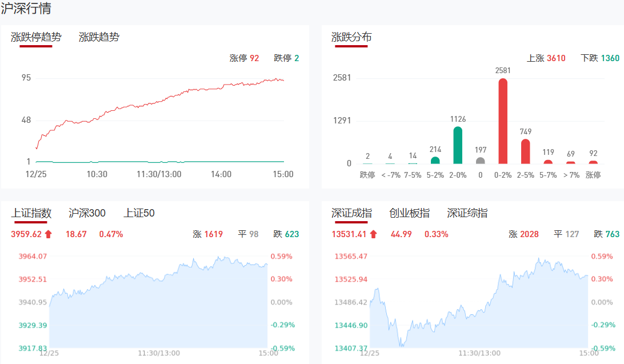
Task: Click the 涨跌分布 heading
Action: pos(351,37)
